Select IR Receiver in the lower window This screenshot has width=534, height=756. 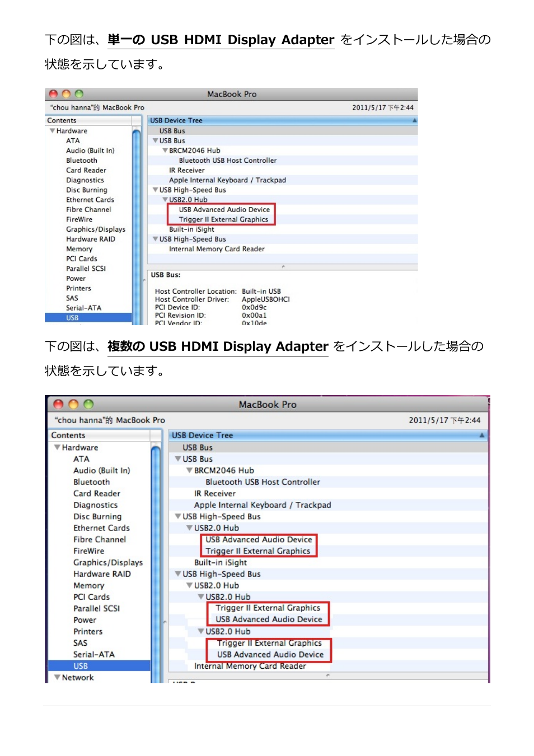coord(214,494)
